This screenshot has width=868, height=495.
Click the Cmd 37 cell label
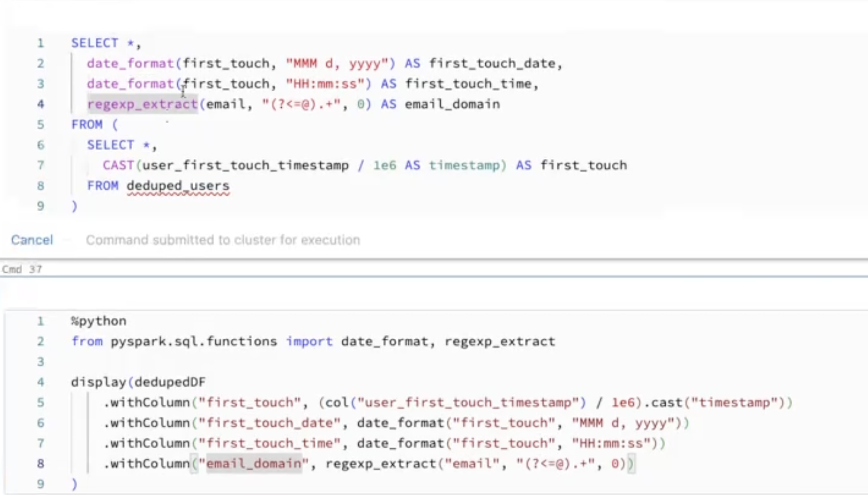pos(22,269)
